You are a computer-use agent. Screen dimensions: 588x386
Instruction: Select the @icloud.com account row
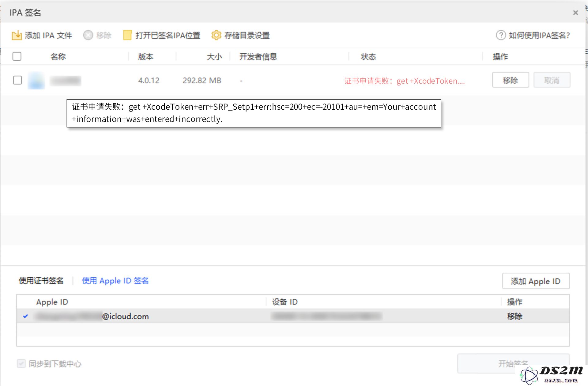tap(293, 316)
